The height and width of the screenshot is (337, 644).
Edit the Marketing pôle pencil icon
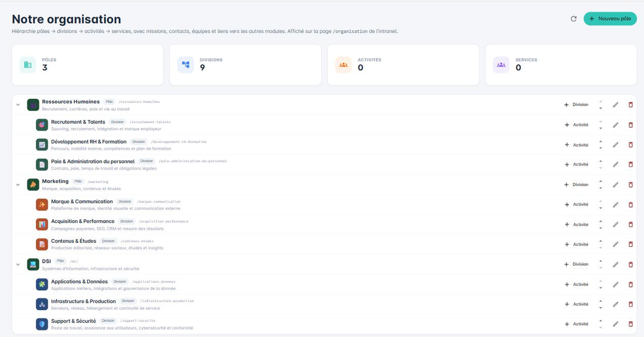tap(616, 185)
